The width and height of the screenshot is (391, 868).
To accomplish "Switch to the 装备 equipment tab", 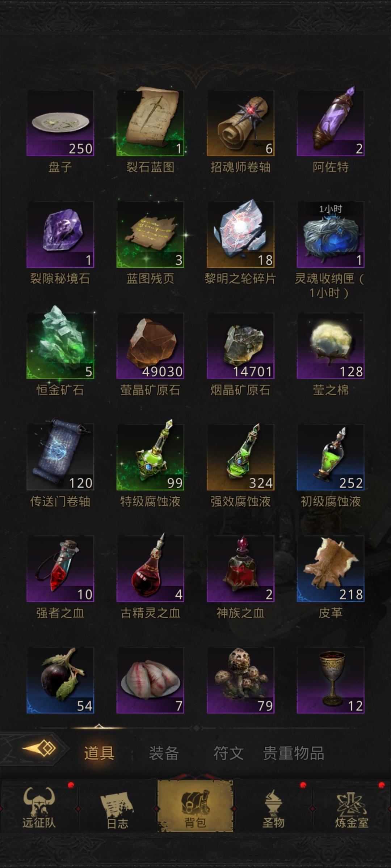I will coord(164,753).
